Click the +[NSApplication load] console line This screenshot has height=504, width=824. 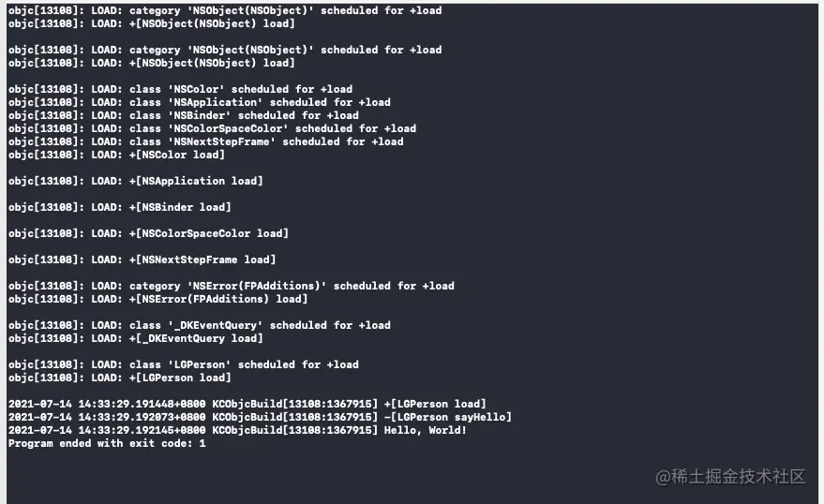point(136,181)
